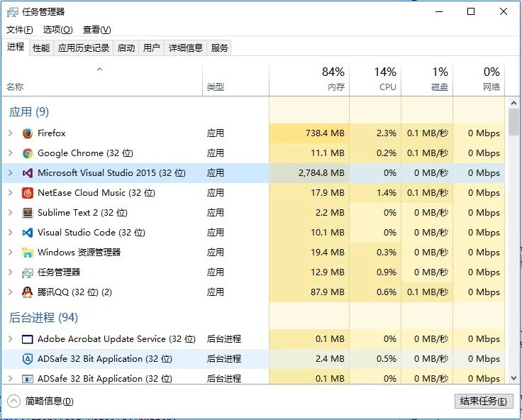Click the Sublime Text 2 icon
Viewport: 522px width, 420px height.
point(27,213)
